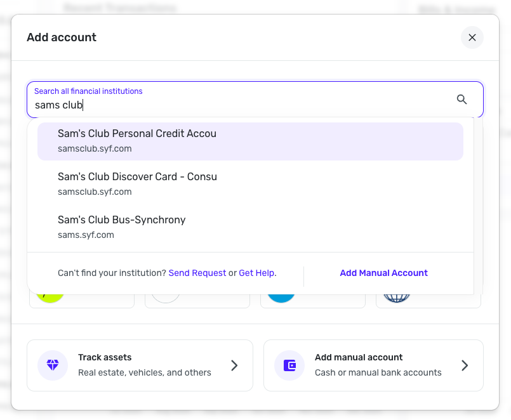Click the 'Search all financial institutions' label
Viewport: 511px width, 420px height.
[x=88, y=91]
